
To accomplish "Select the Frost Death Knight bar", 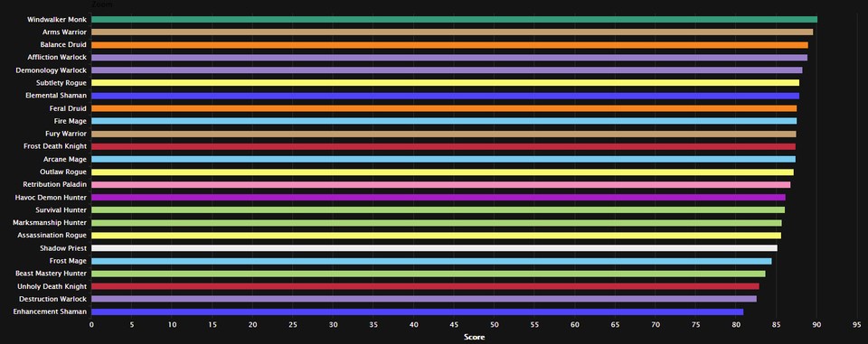I will pyautogui.click(x=443, y=146).
